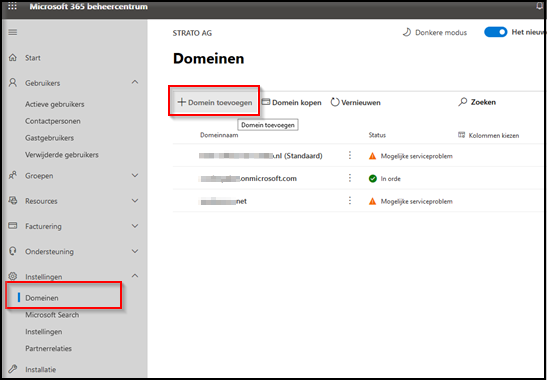Open Actieve gebruikers in the sidebar
The height and width of the screenshot is (380, 547).
(54, 104)
